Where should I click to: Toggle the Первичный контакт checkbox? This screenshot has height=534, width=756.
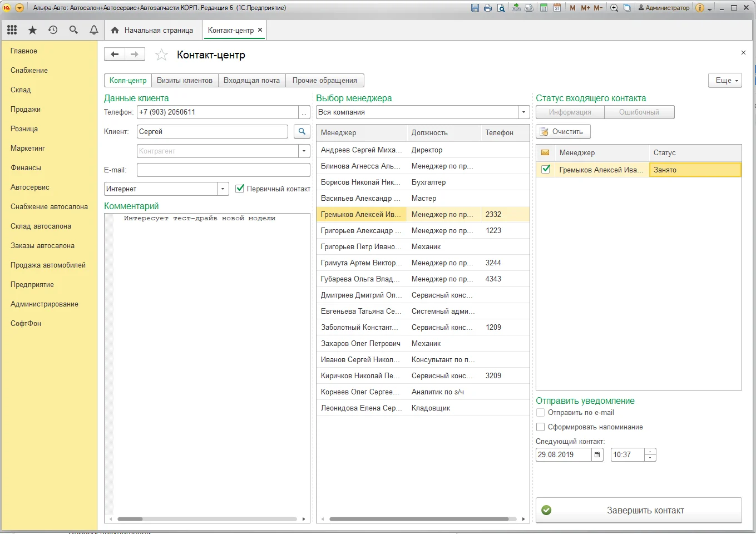coord(240,189)
